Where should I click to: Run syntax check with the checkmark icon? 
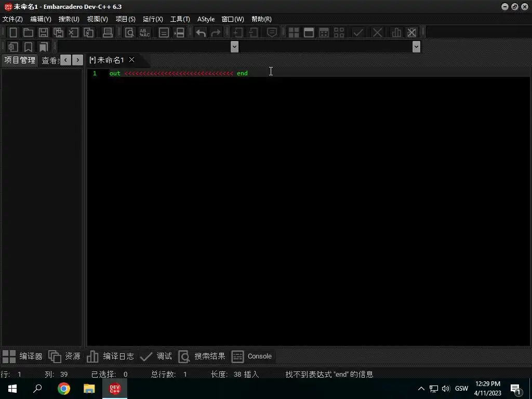358,33
